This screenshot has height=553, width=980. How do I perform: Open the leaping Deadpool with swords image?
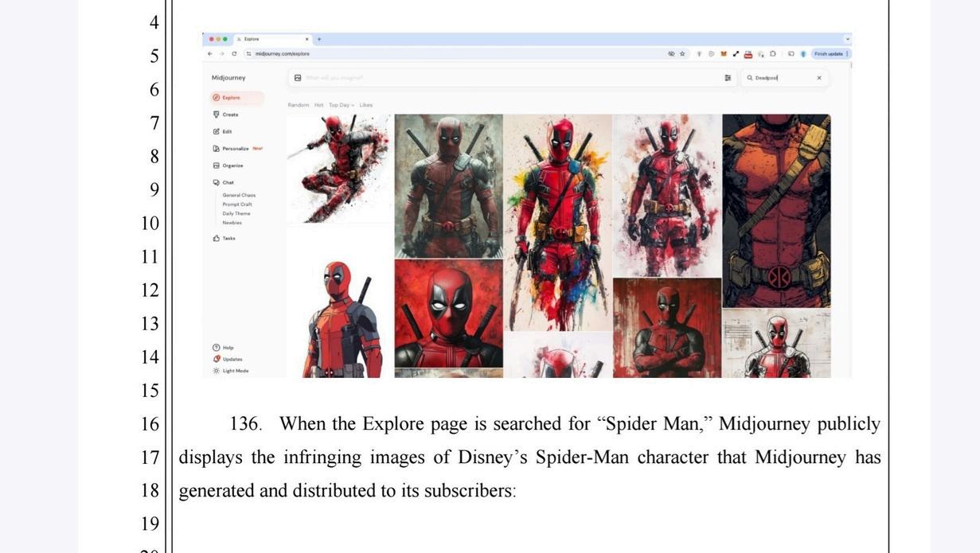(x=339, y=168)
